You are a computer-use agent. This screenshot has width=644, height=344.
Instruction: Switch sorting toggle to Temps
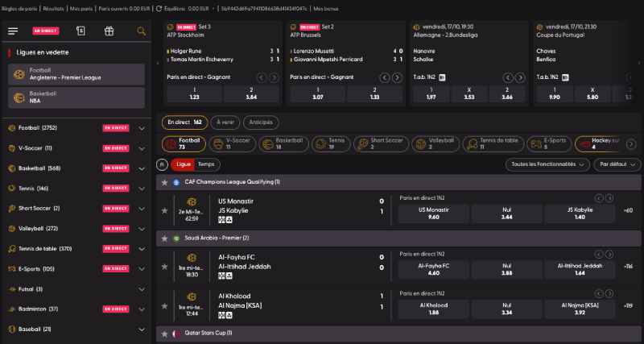pos(206,164)
